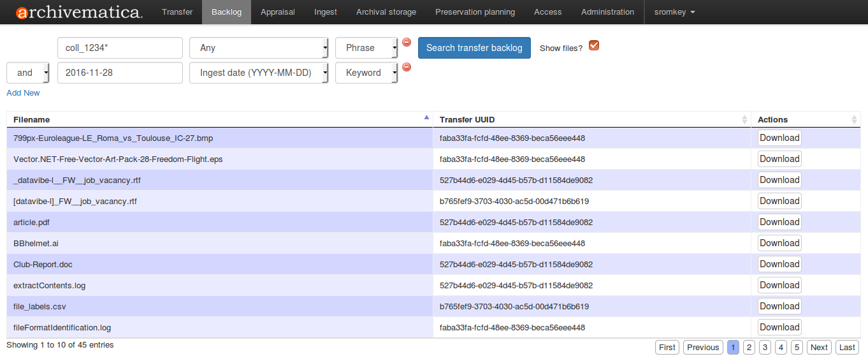Uncheck the Show files checkbox
Viewport: 868px width, 361px height.
coord(594,46)
